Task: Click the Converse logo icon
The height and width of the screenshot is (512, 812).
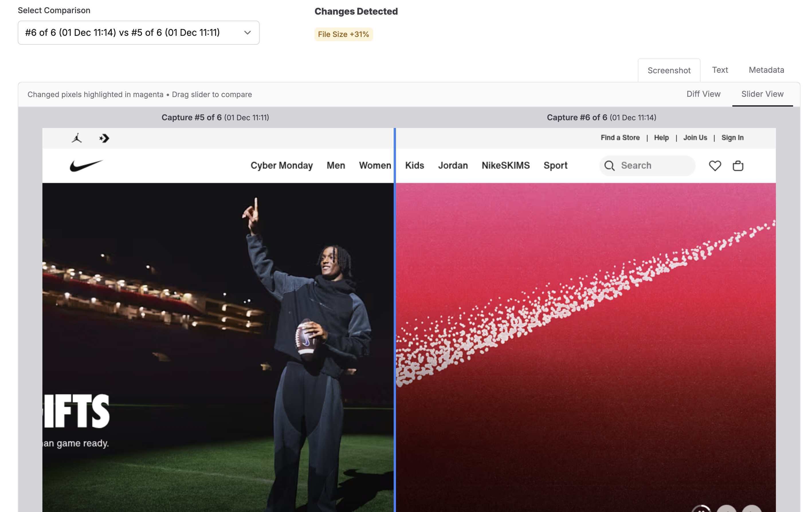Action: point(104,138)
